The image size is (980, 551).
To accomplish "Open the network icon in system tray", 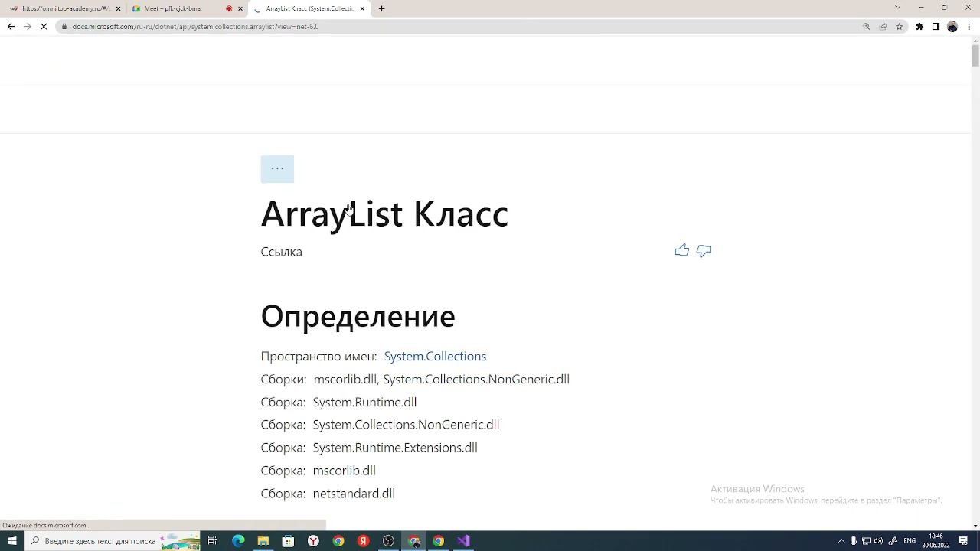I will (866, 541).
